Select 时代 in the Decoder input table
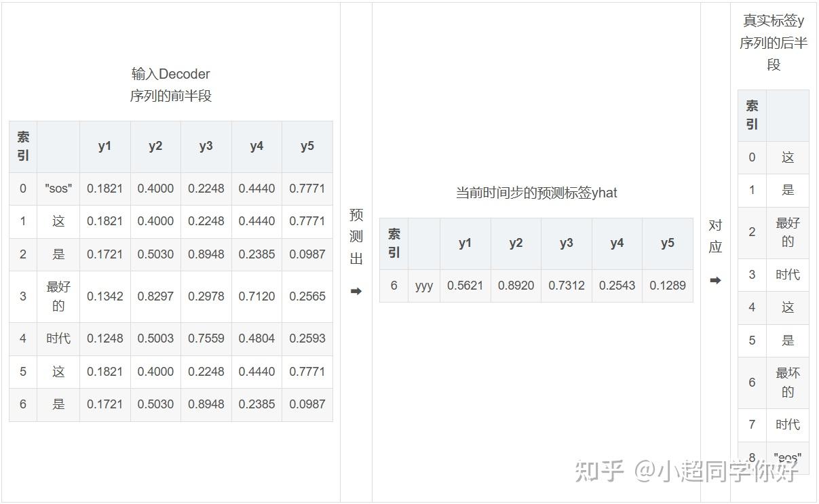Screen dimensions: 819x504 58,338
